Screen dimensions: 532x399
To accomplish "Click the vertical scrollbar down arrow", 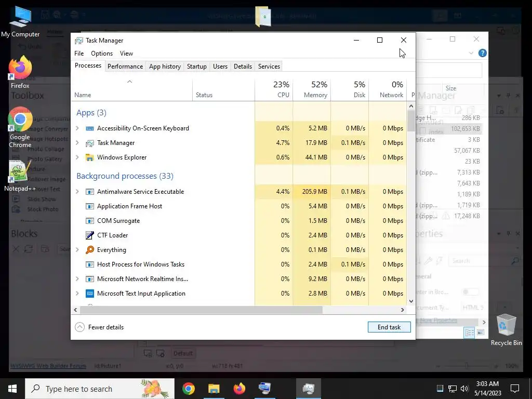I will click(x=411, y=301).
